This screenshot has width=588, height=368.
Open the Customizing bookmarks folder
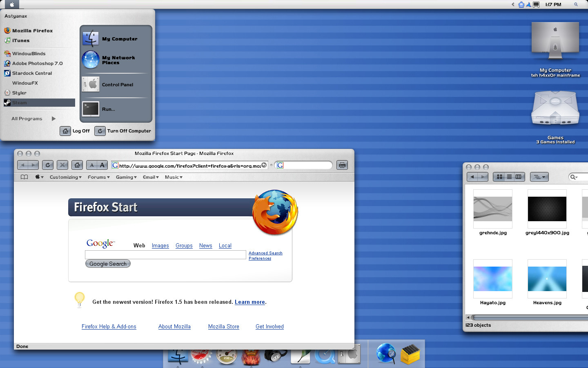pos(66,177)
